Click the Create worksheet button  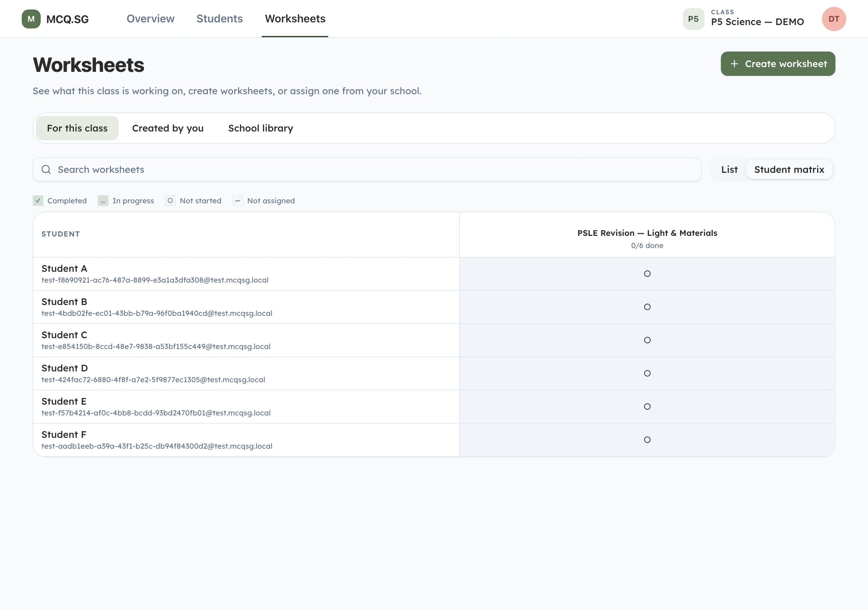coord(778,63)
